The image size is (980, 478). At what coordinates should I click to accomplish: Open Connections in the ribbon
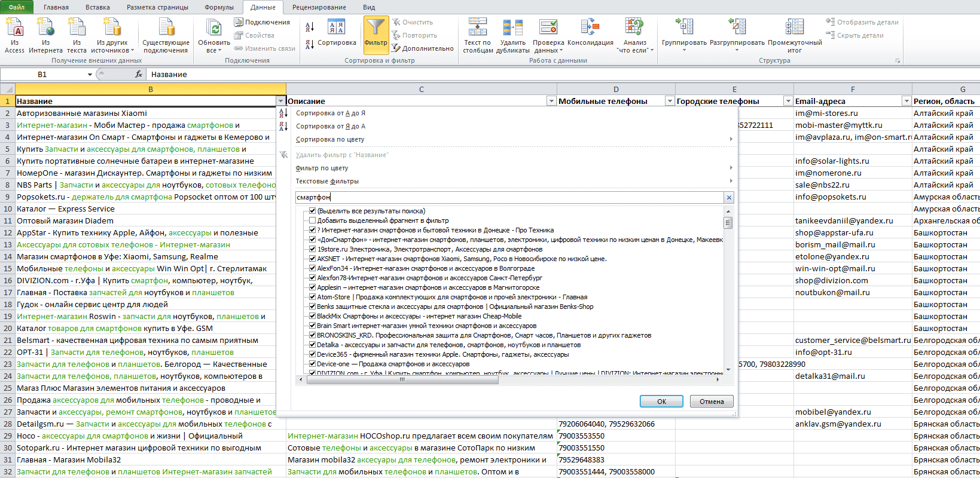[262, 22]
